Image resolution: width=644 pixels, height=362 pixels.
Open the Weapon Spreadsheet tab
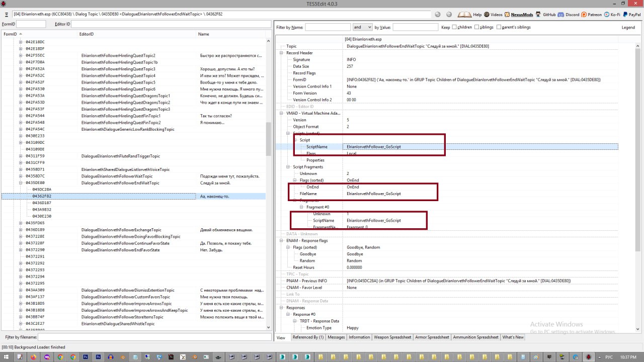click(392, 337)
